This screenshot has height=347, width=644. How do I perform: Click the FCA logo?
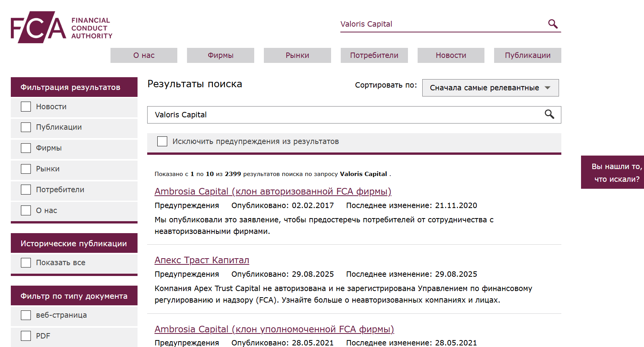[x=62, y=27]
